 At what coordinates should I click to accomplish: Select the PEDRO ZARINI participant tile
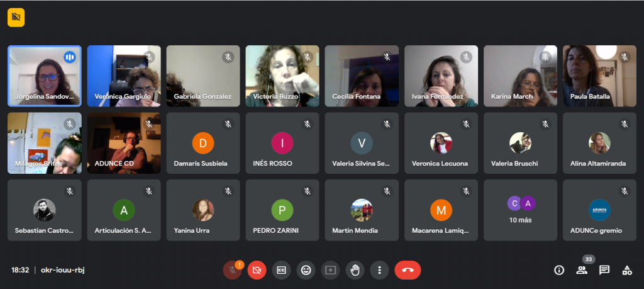pyautogui.click(x=282, y=210)
